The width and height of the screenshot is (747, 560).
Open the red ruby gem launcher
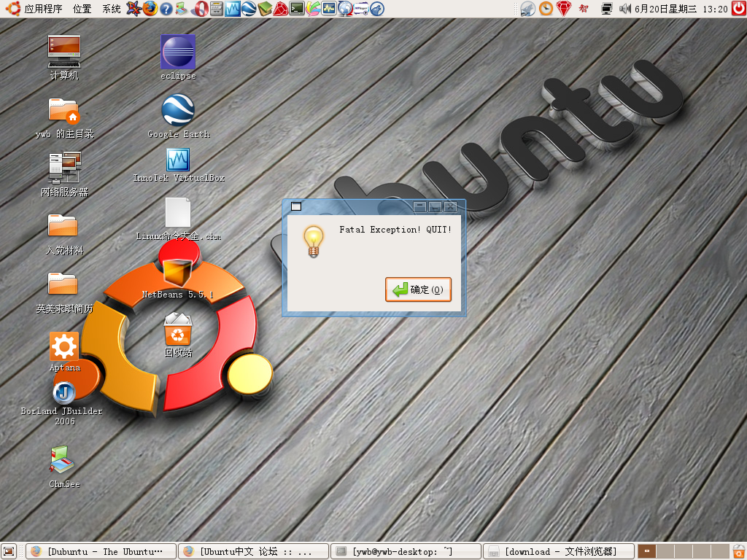(x=281, y=9)
